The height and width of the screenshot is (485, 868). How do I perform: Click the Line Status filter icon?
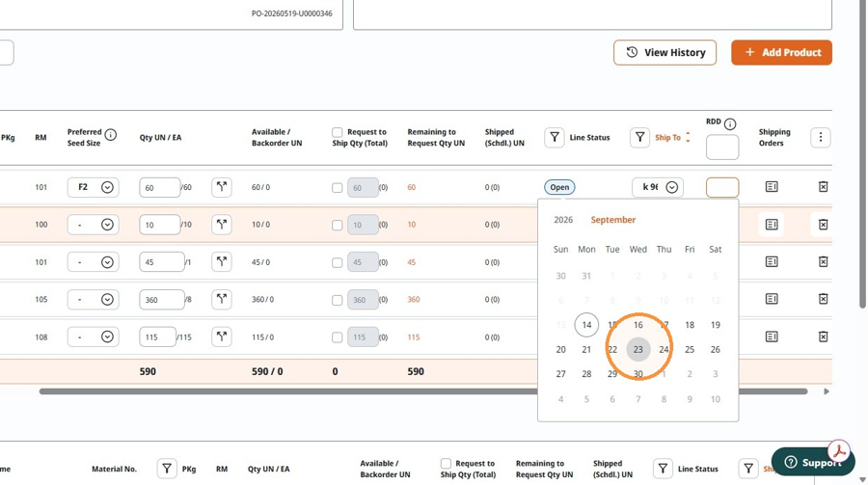click(555, 137)
